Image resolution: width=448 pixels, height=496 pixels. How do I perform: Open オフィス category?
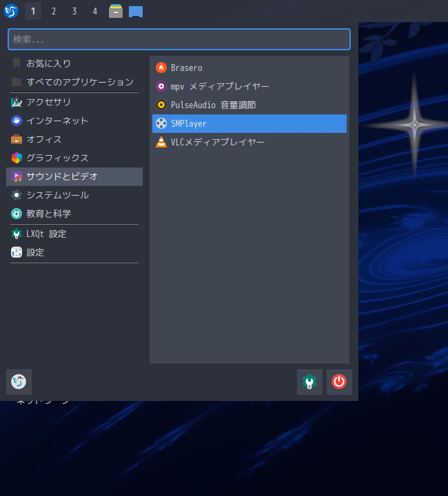pos(74,139)
